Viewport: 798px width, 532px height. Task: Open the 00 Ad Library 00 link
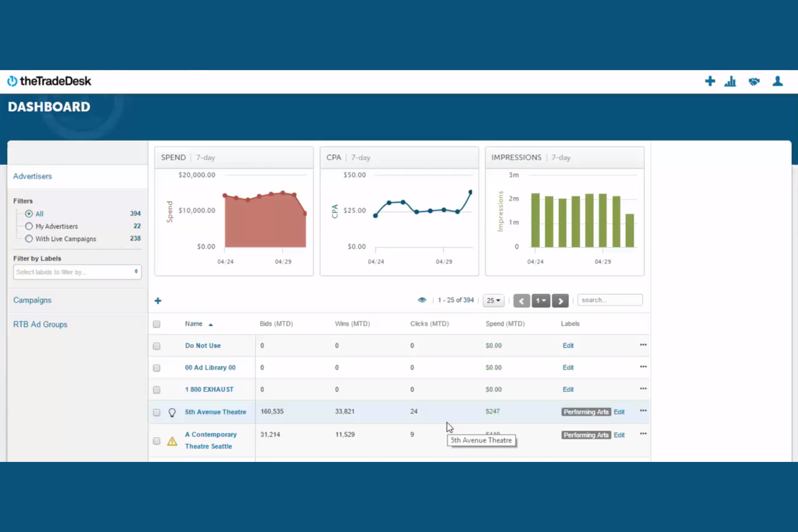pyautogui.click(x=210, y=368)
